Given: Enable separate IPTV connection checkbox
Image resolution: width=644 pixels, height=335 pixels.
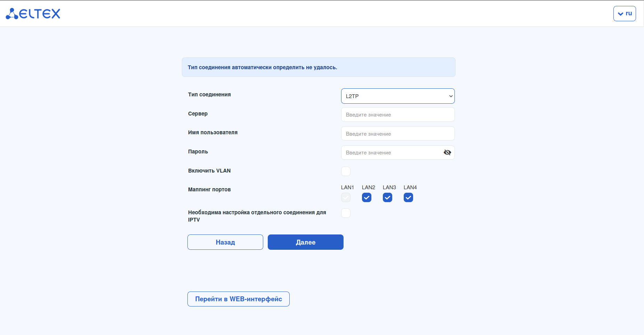Looking at the screenshot, I should [346, 213].
